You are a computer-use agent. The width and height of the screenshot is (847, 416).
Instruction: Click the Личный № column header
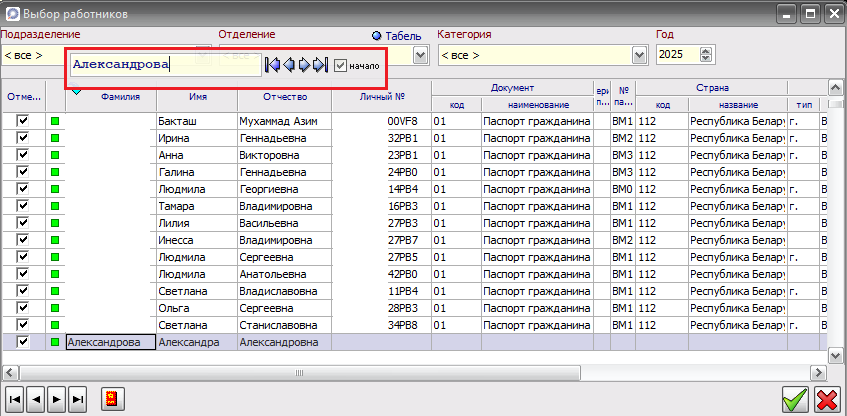pyautogui.click(x=381, y=98)
